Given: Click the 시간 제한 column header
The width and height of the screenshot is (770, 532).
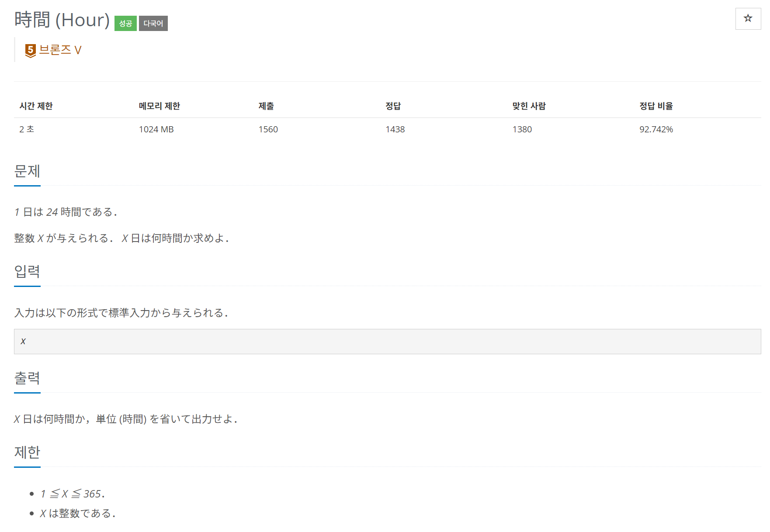Looking at the screenshot, I should 36,106.
